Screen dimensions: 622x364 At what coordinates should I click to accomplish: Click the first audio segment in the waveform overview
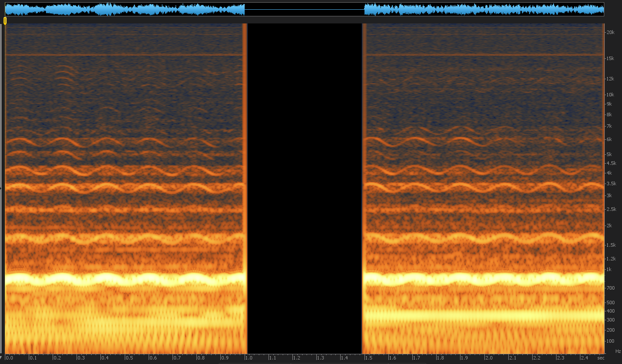(x=125, y=9)
